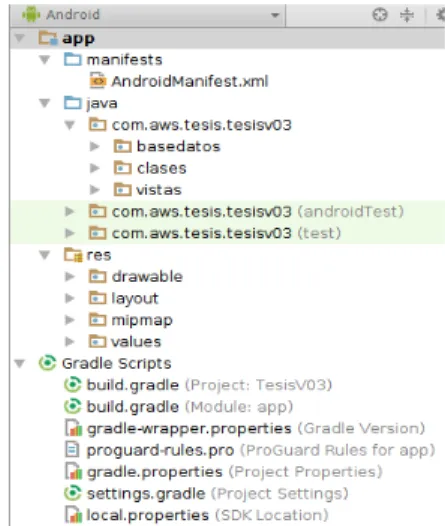Click build.gradle (Module: app) icon
445x526 pixels.
tap(73, 407)
